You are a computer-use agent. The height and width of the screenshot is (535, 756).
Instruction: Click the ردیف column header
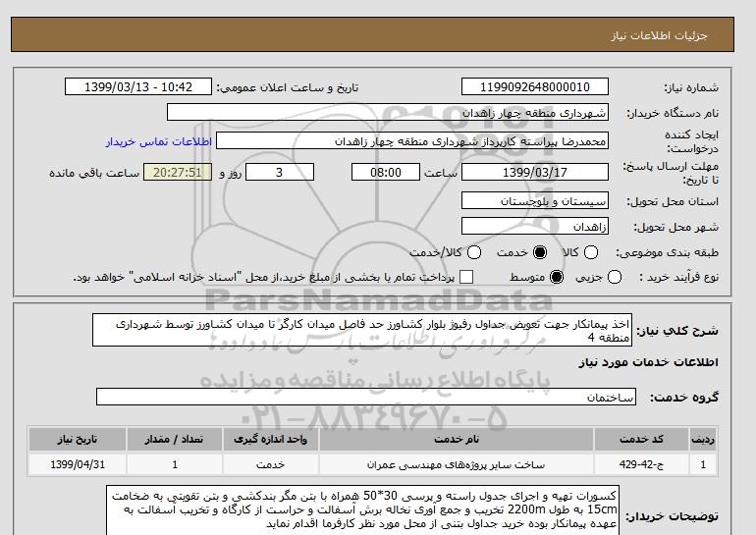coord(703,439)
